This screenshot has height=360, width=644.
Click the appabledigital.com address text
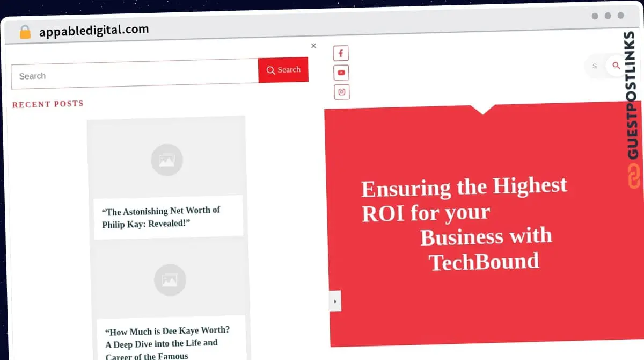click(x=94, y=31)
